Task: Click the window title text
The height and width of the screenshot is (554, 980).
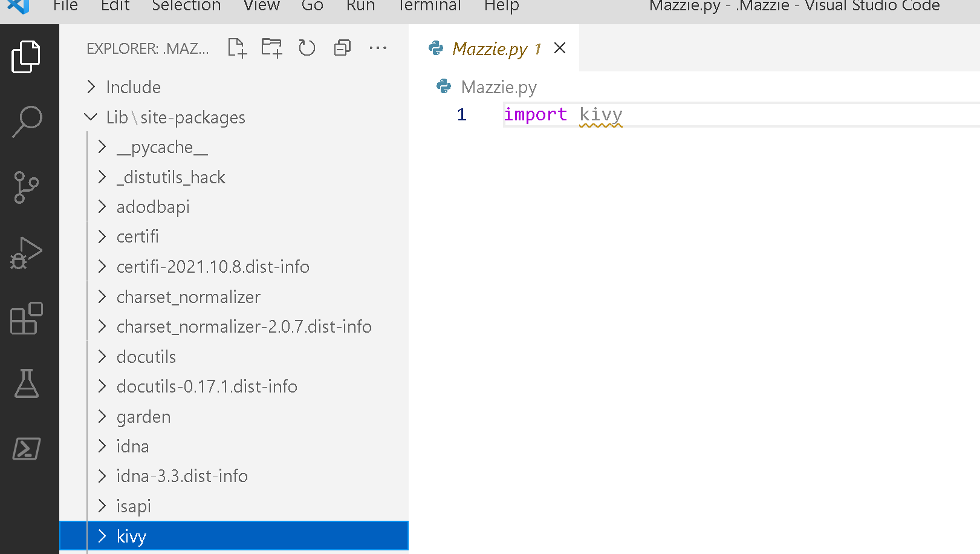Action: tap(794, 6)
